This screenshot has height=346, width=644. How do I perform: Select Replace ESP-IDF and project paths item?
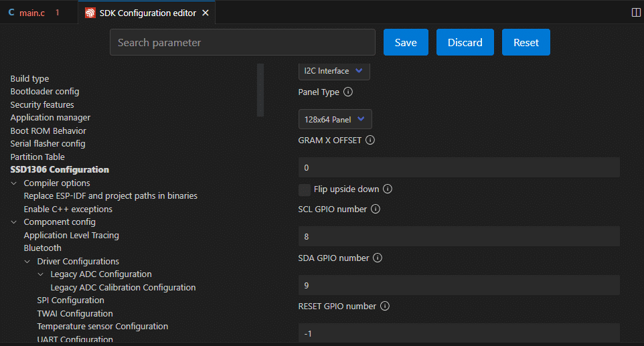(x=110, y=196)
